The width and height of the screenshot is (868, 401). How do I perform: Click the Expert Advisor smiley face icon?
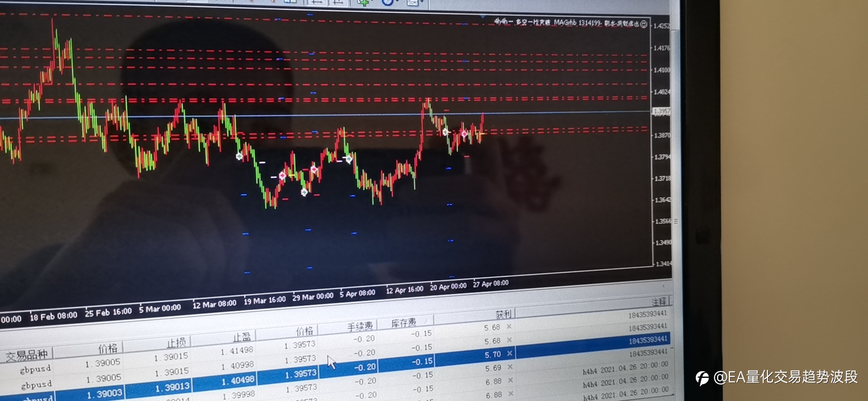point(644,24)
